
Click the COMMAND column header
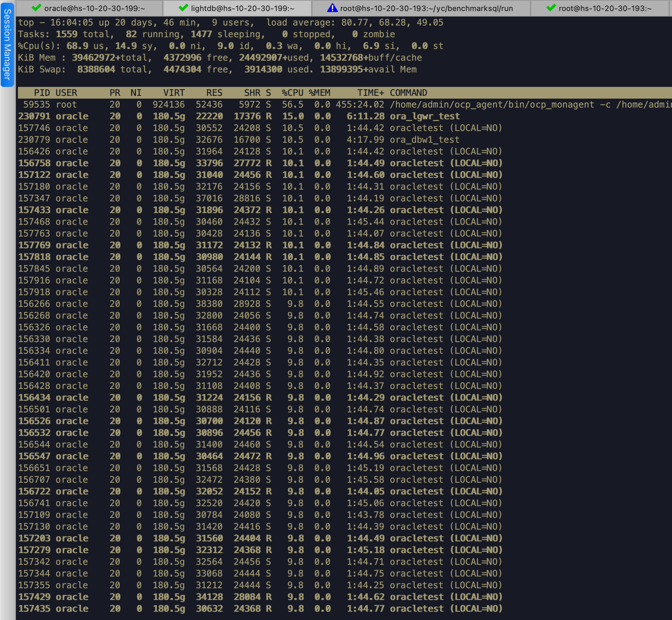tap(408, 92)
